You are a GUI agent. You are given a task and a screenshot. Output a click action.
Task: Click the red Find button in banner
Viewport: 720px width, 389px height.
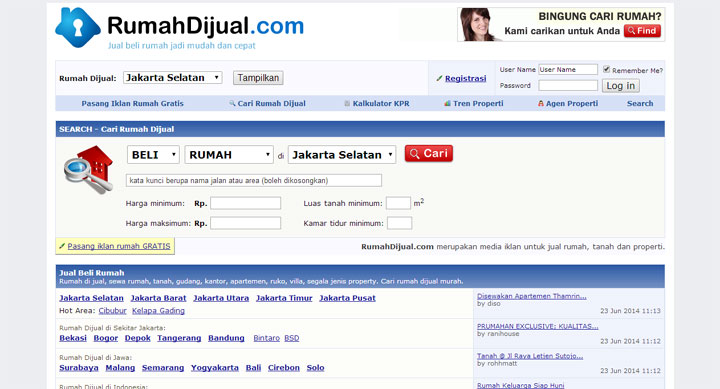click(642, 31)
